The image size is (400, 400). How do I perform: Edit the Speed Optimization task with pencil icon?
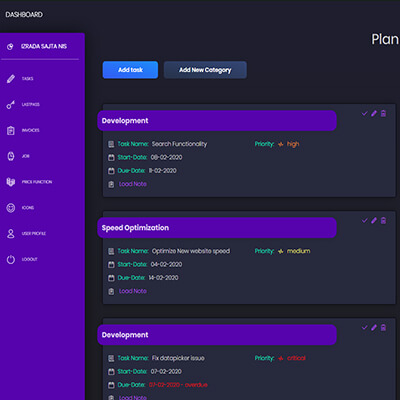(374, 221)
